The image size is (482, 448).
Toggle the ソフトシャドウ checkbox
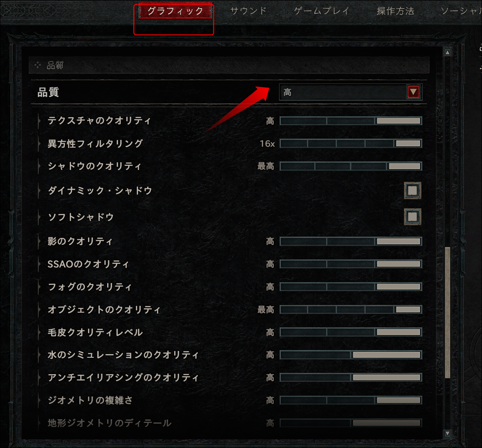coord(412,216)
